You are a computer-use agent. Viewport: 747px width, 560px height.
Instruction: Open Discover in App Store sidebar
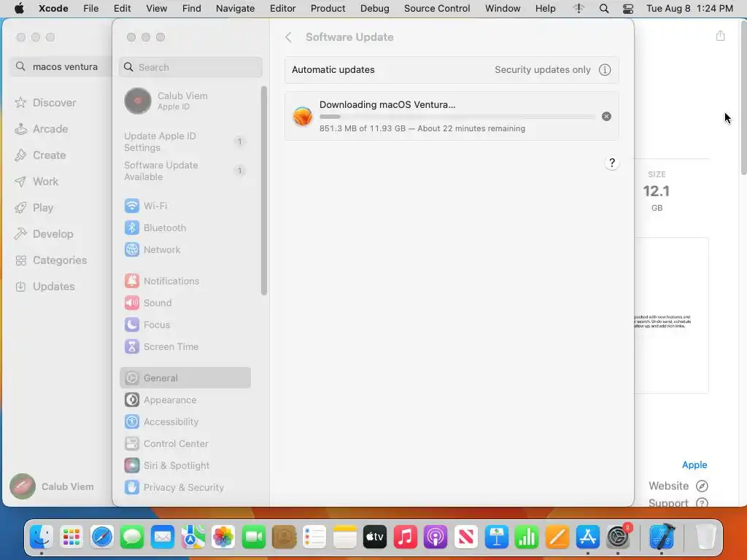point(45,103)
